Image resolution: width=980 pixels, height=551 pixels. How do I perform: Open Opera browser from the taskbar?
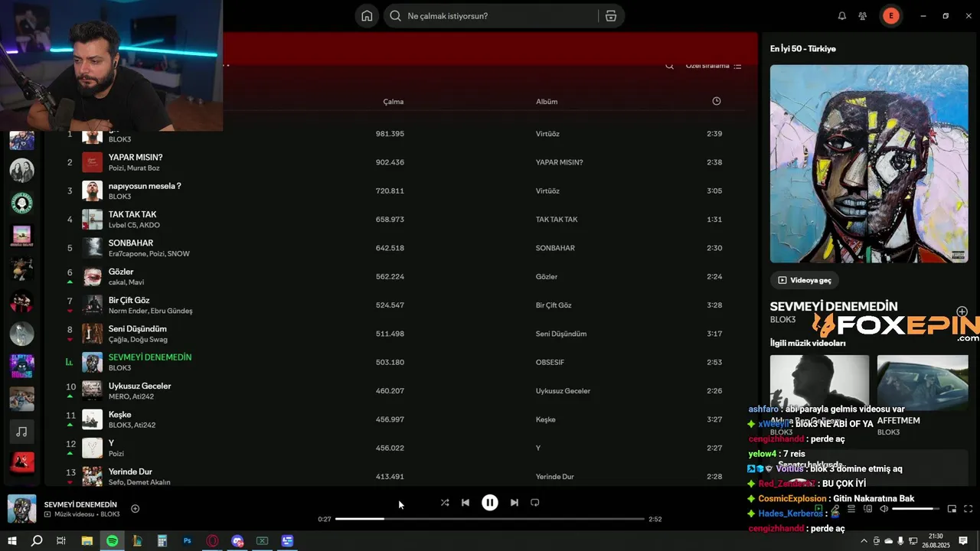pyautogui.click(x=212, y=541)
